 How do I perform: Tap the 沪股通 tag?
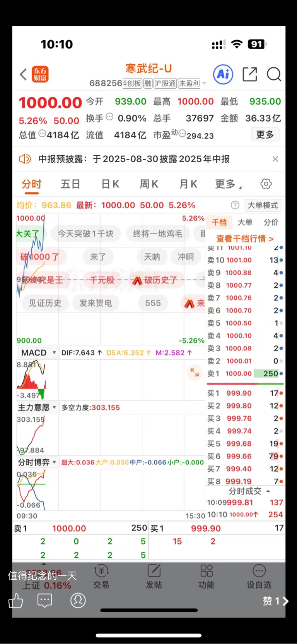[x=165, y=83]
